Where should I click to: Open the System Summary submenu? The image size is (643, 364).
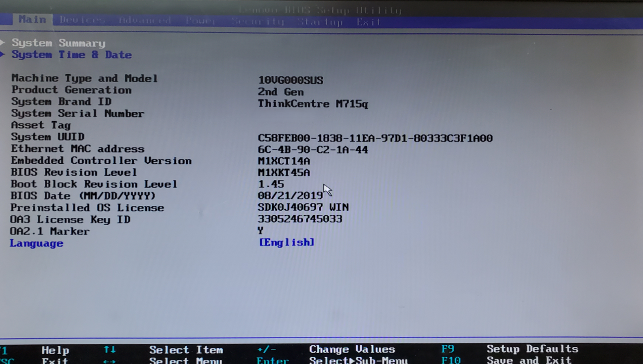58,43
